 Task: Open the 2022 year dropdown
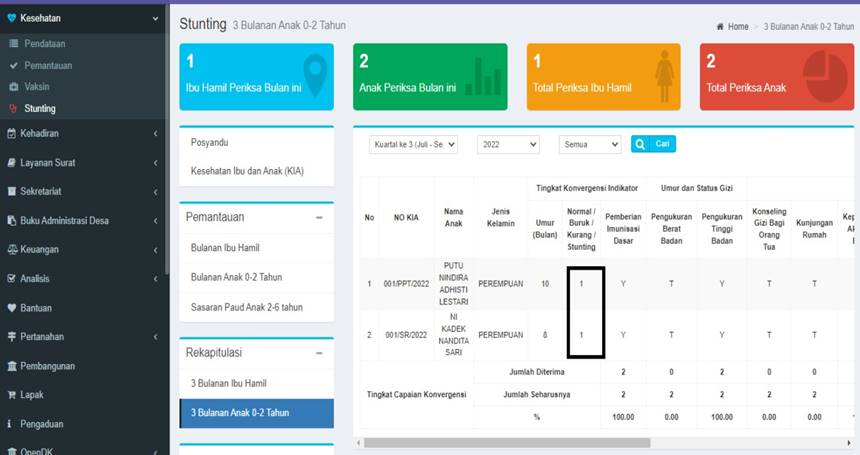click(508, 145)
